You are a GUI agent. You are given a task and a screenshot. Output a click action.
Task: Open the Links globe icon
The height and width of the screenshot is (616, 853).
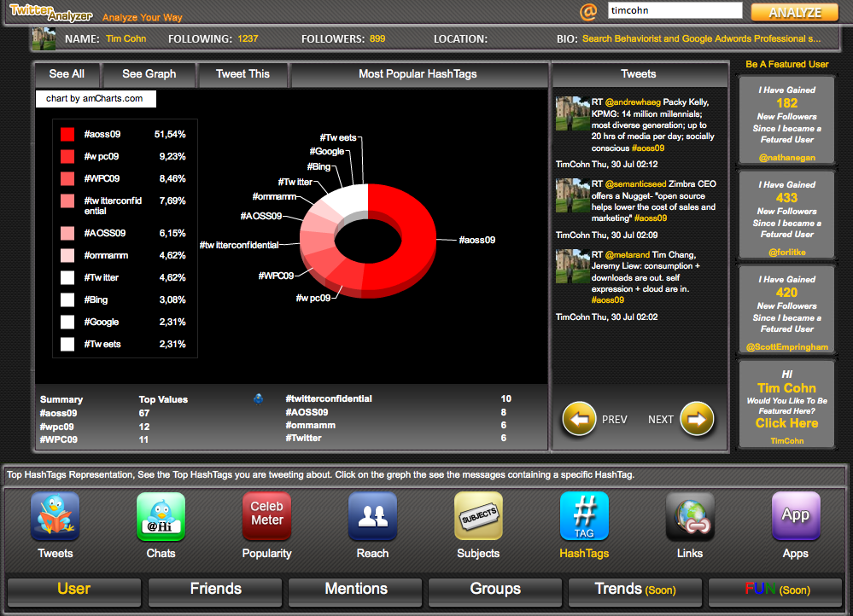(690, 517)
